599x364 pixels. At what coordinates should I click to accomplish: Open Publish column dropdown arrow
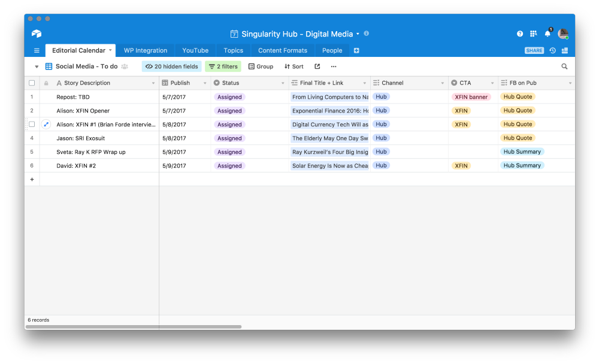click(205, 83)
